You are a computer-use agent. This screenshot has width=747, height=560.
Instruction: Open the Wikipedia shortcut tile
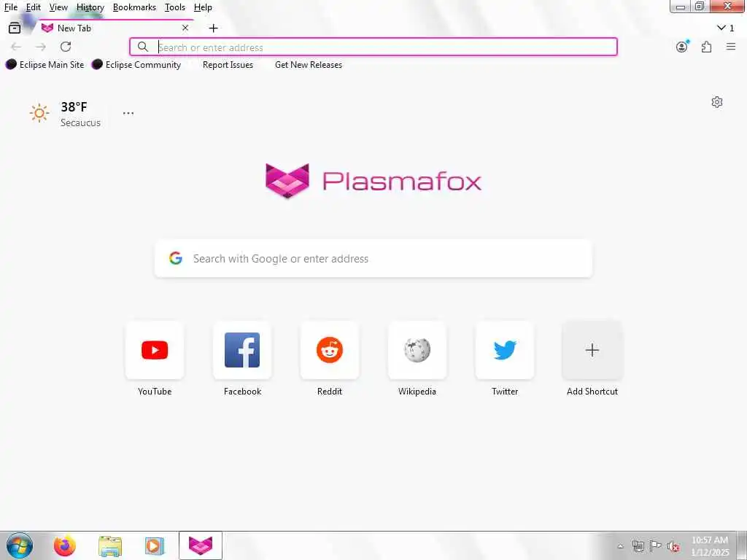417,351
